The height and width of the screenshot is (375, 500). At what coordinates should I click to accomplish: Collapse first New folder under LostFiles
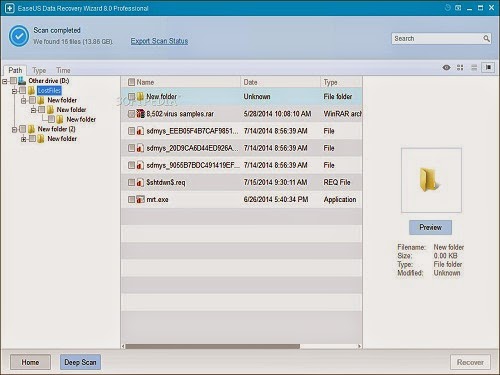coord(23,100)
